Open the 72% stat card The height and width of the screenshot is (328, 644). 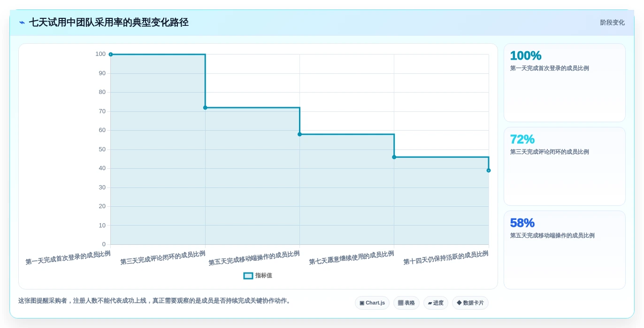click(565, 166)
